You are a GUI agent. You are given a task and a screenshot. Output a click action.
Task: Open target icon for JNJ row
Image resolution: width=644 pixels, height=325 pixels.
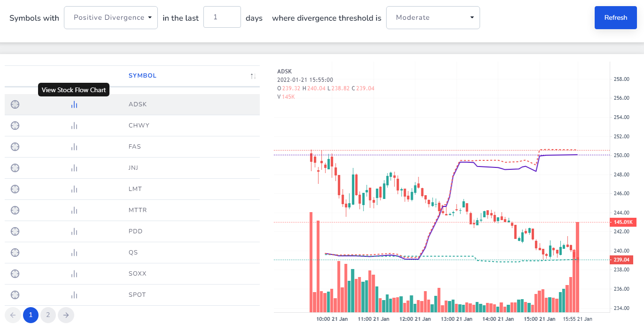pyautogui.click(x=15, y=168)
